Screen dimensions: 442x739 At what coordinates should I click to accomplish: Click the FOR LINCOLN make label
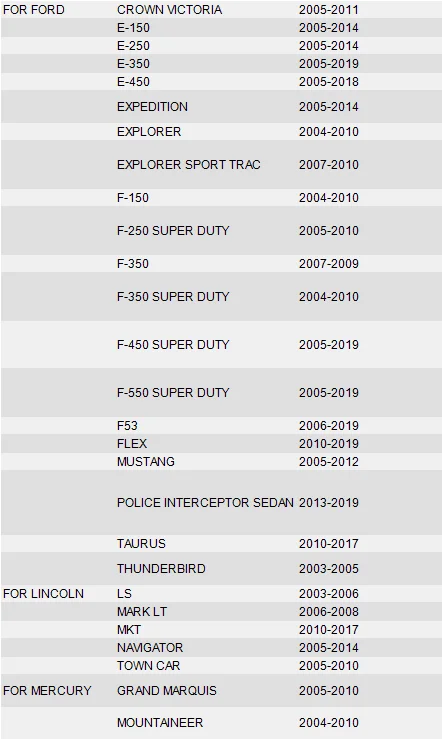click(x=43, y=593)
